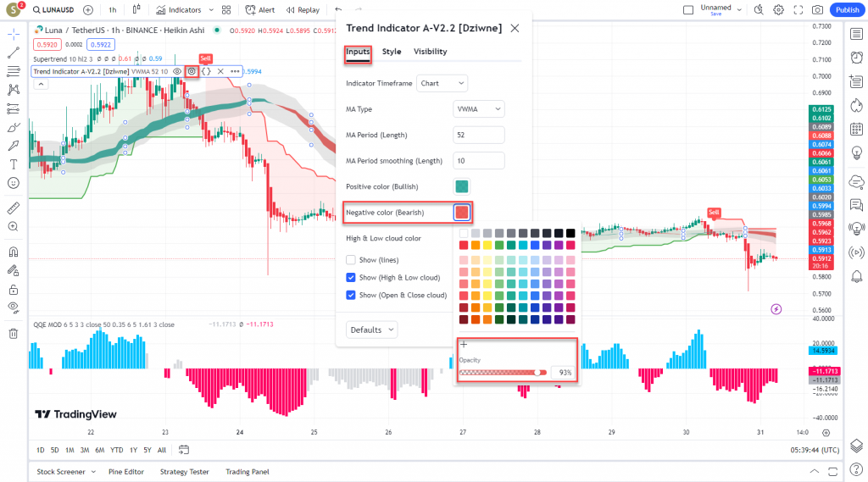The height and width of the screenshot is (482, 868).
Task: Pick black swatch in color palette
Action: click(x=570, y=233)
